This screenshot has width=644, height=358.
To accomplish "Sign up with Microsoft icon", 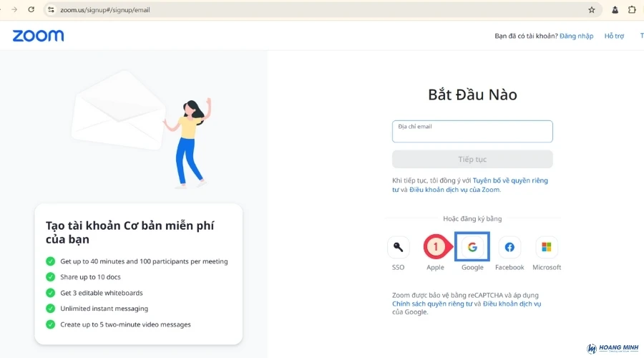I will pos(546,247).
